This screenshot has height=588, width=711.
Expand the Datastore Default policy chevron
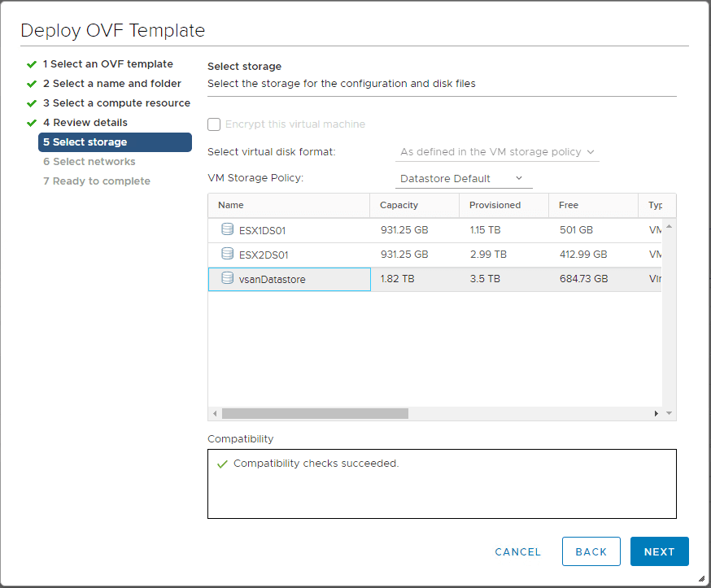pos(519,178)
